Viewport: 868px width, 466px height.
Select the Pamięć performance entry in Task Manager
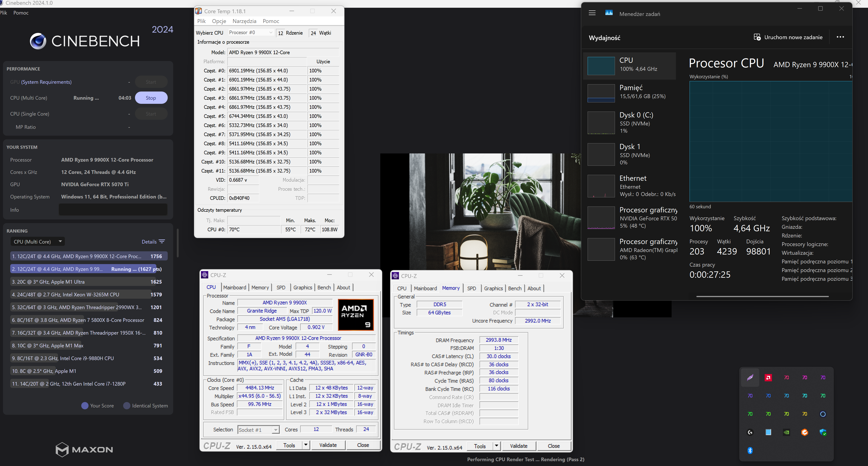tap(629, 93)
